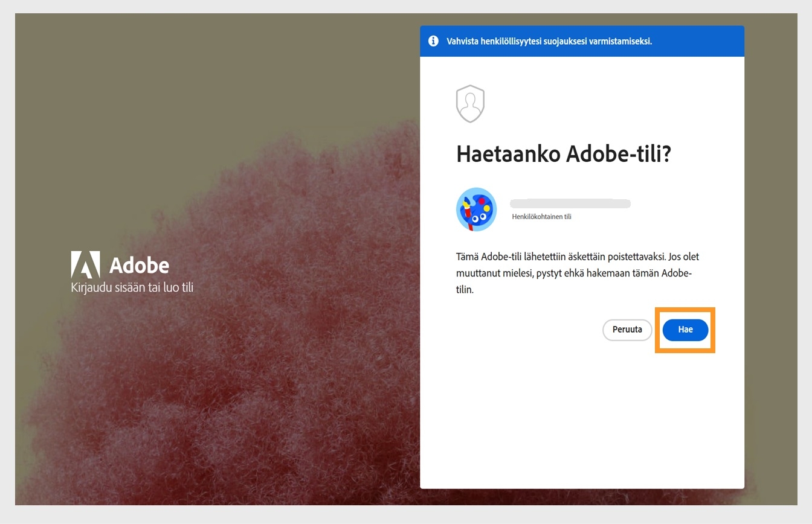The image size is (812, 524).
Task: Click the white dialog card background
Action: 581,423
